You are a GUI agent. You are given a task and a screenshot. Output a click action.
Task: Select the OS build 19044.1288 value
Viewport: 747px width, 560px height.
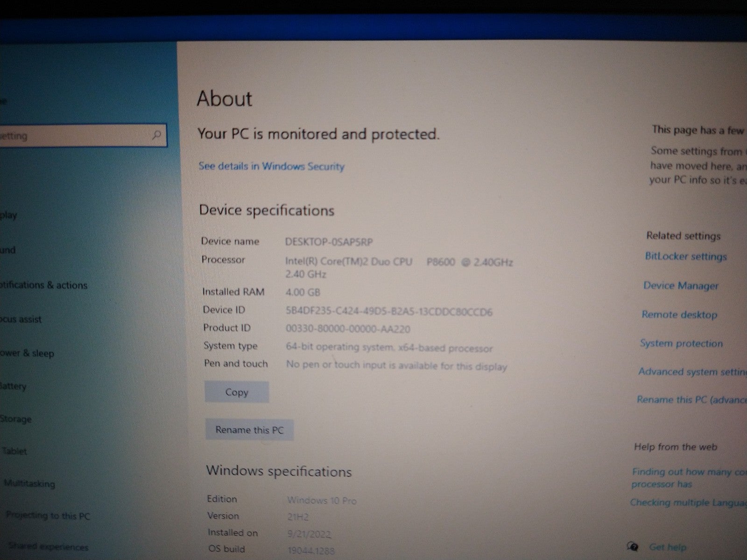tap(311, 551)
